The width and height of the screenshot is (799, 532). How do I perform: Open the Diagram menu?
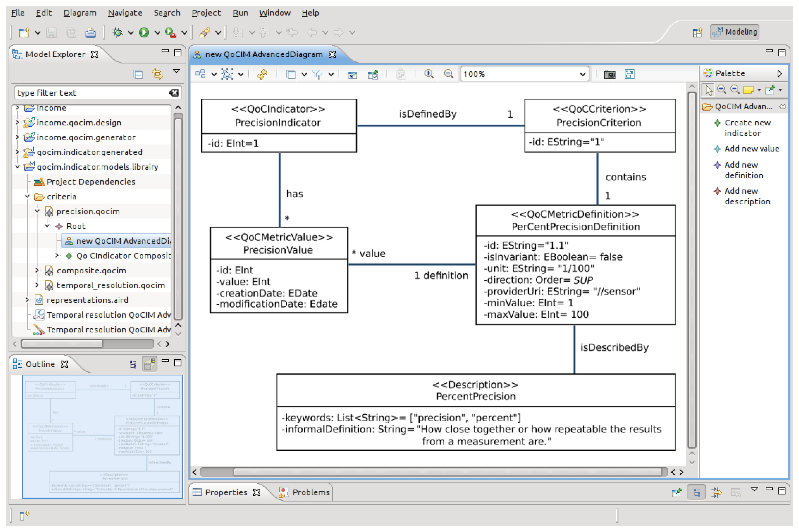pos(80,13)
